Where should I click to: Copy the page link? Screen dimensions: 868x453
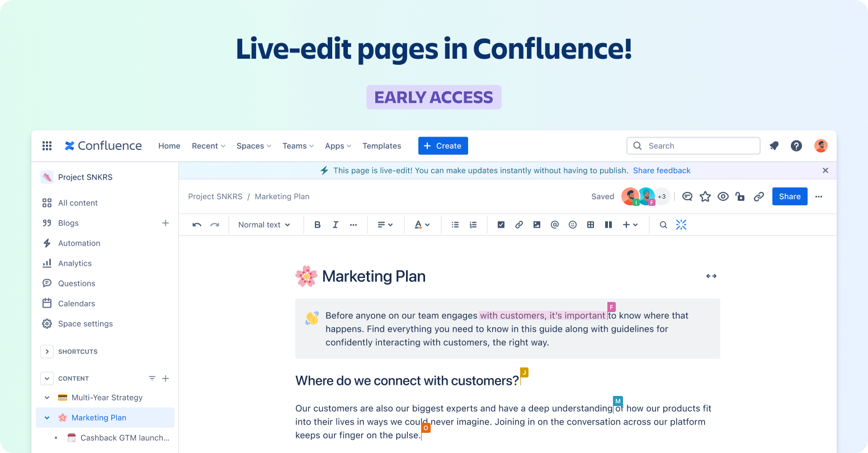tap(759, 197)
